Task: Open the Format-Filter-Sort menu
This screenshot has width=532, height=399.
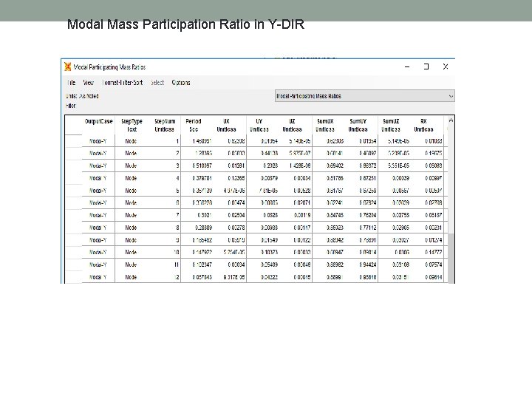Action: pyautogui.click(x=123, y=83)
